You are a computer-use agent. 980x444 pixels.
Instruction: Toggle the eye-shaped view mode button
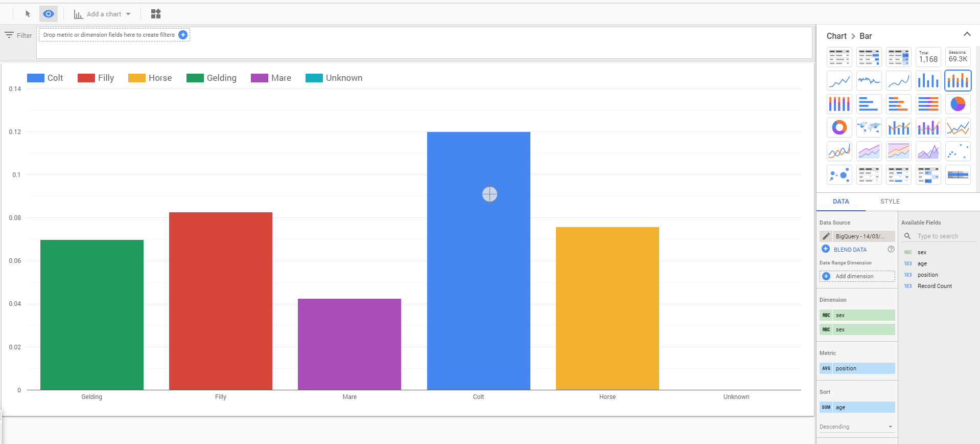[49, 14]
